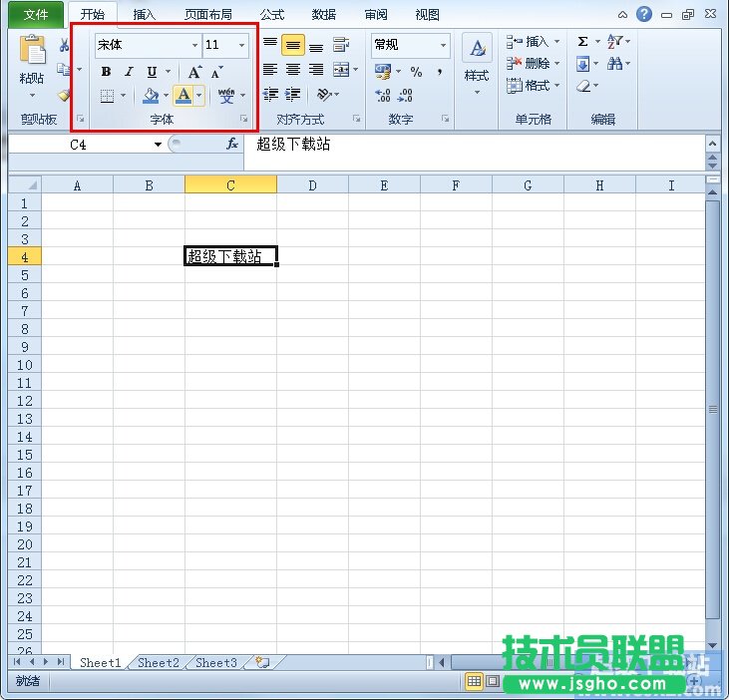The height and width of the screenshot is (700, 729).
Task: Apply the font color A button
Action: coord(183,96)
